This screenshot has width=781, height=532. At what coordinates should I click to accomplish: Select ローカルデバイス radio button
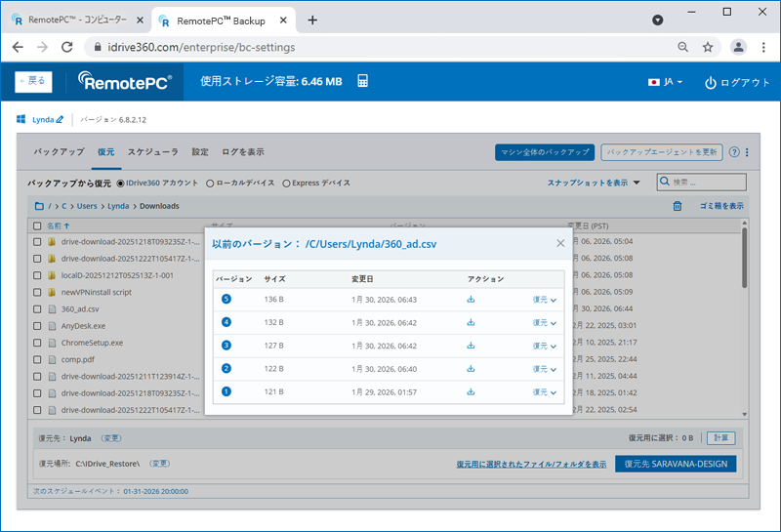210,184
